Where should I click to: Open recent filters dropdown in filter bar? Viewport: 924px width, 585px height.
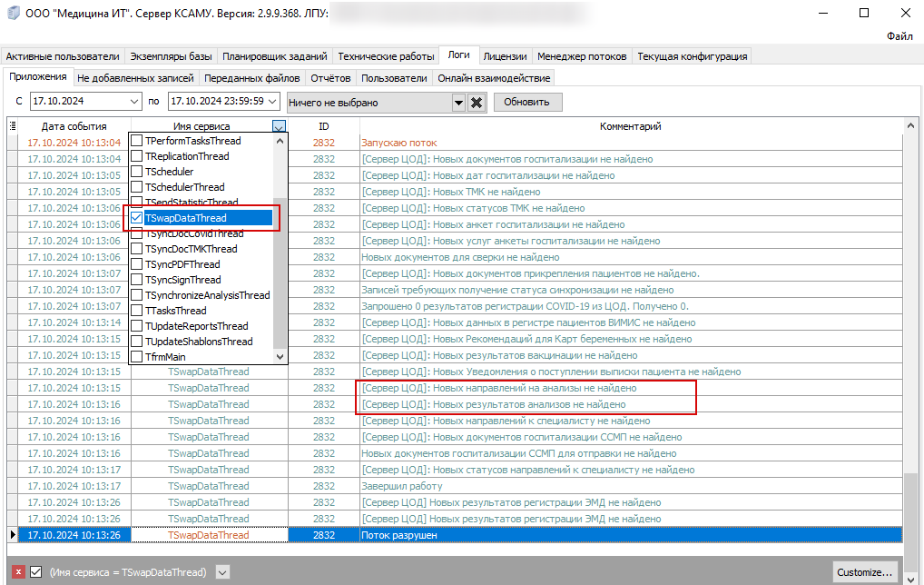point(222,572)
